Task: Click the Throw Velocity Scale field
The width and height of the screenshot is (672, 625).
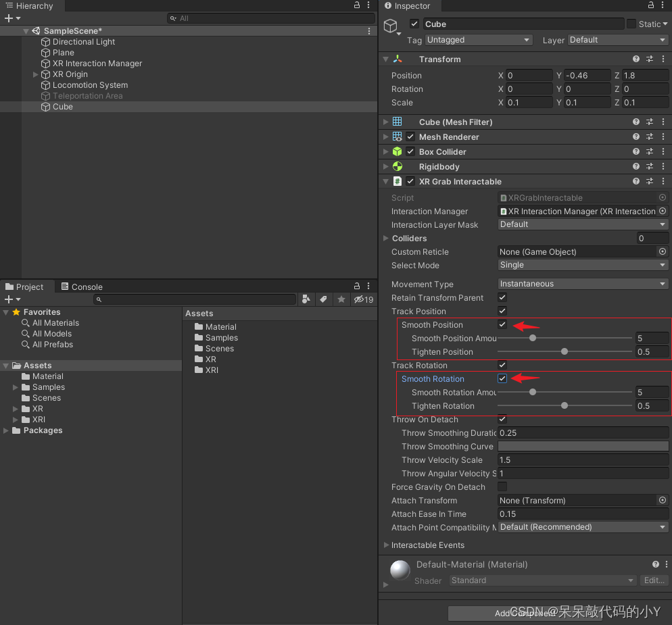Action: pyautogui.click(x=583, y=460)
